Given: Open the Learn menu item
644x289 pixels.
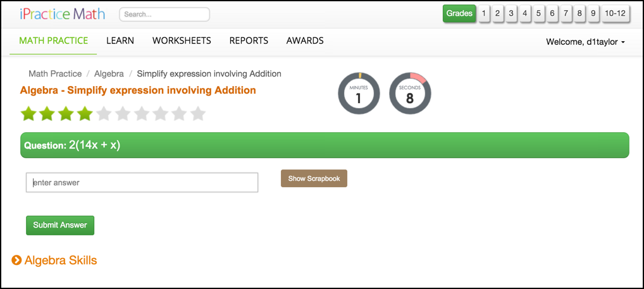Looking at the screenshot, I should click(x=120, y=40).
